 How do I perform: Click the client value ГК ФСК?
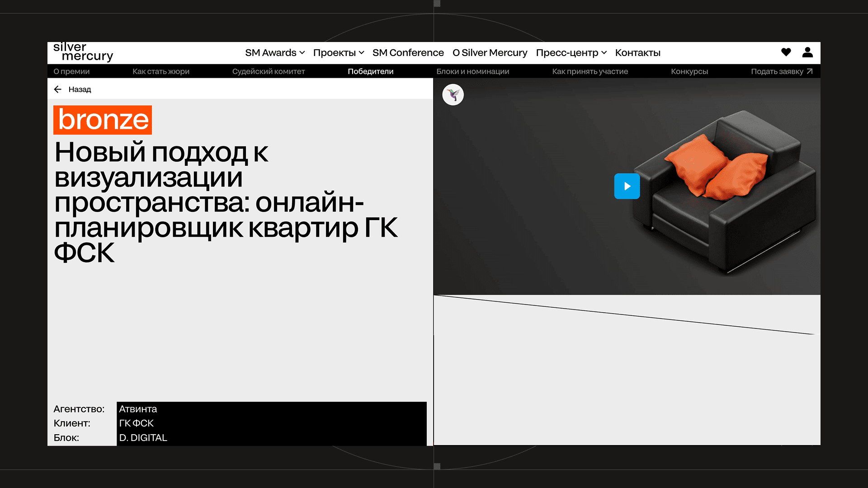click(x=136, y=423)
